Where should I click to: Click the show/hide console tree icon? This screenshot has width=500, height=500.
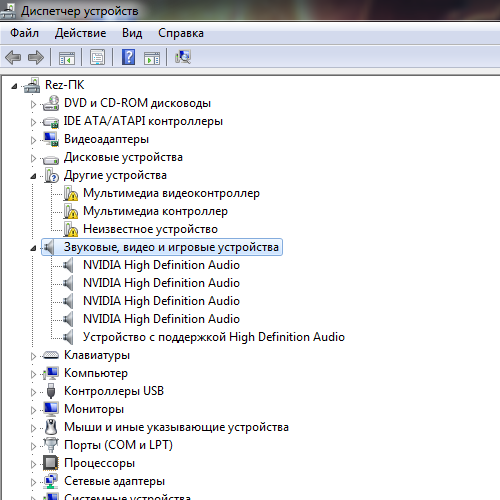[x=67, y=57]
